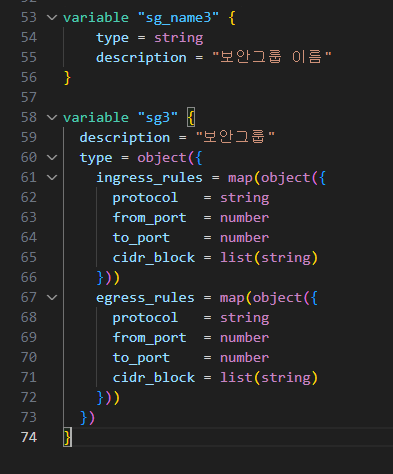Click cidr_block key on line 65

coord(154,258)
